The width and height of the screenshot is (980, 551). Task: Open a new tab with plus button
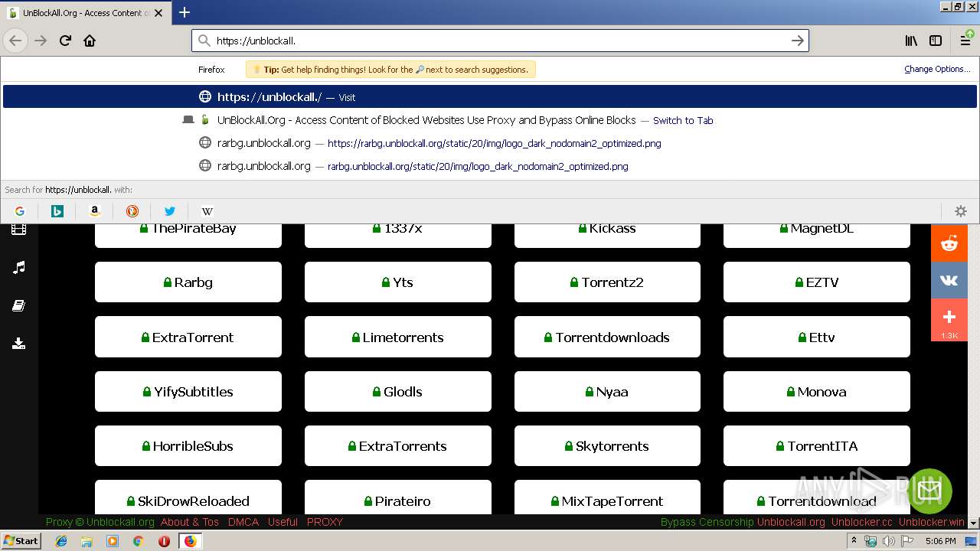pos(185,12)
